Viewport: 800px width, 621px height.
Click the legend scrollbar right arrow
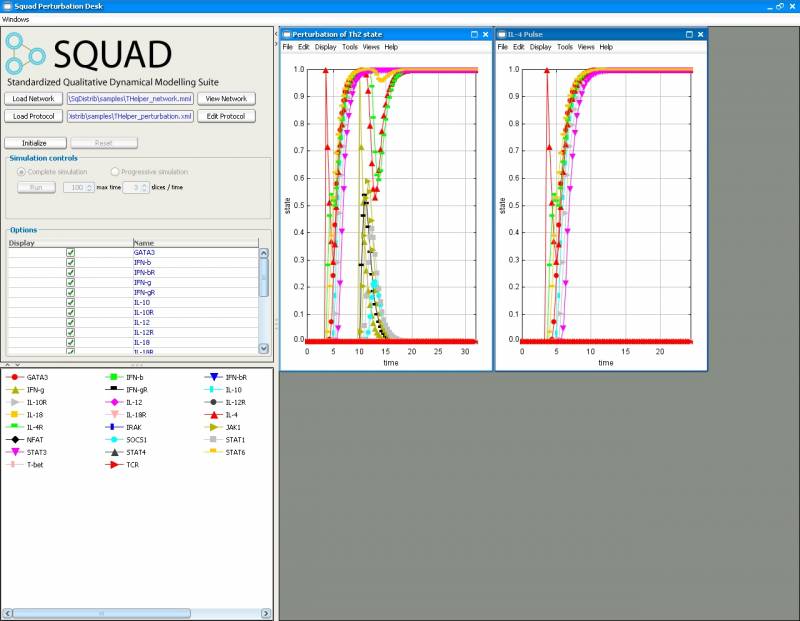coord(266,613)
